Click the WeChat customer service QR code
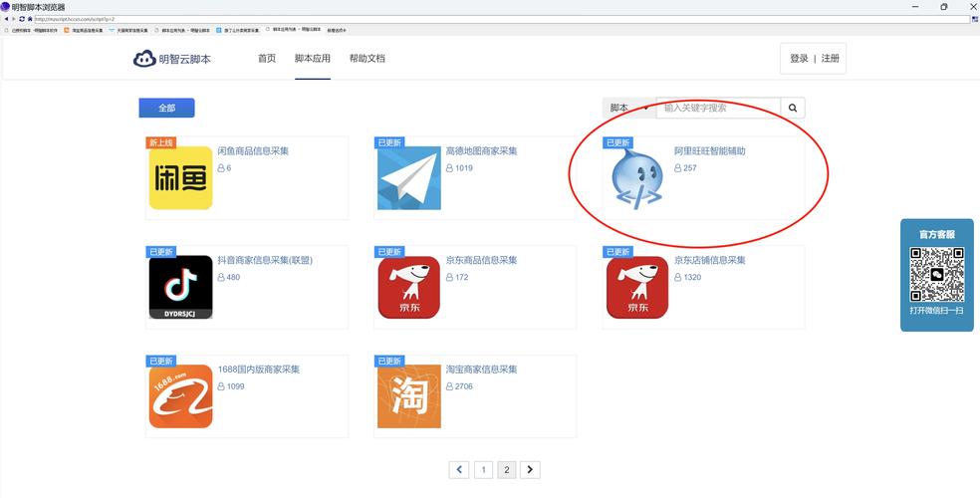This screenshot has width=980, height=498. (x=936, y=274)
